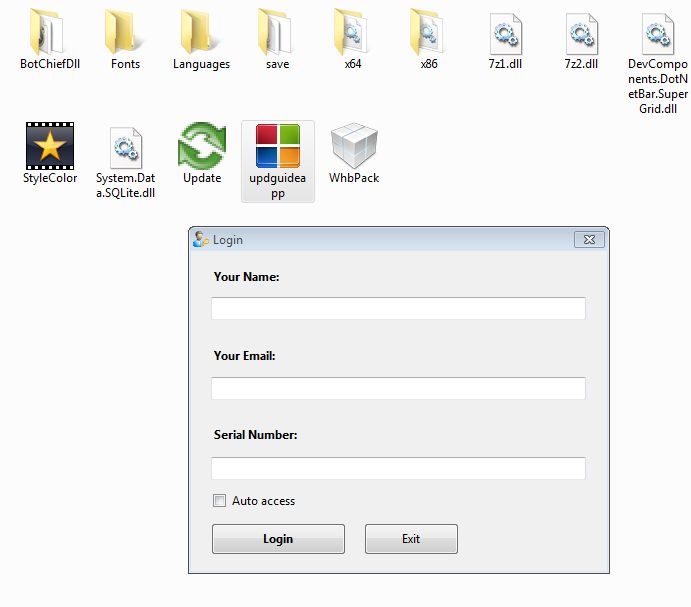Screen dimensions: 691x607
Task: Select the x86 folder
Action: [429, 32]
